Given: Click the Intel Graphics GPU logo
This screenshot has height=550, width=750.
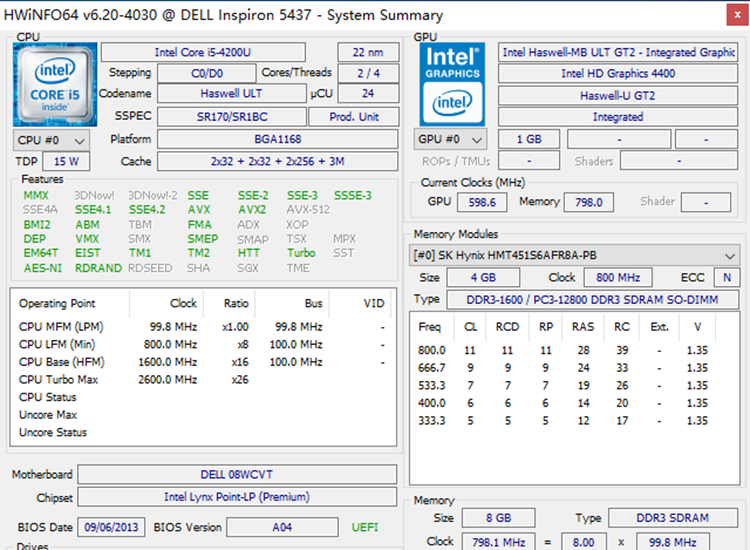Looking at the screenshot, I should 452,84.
